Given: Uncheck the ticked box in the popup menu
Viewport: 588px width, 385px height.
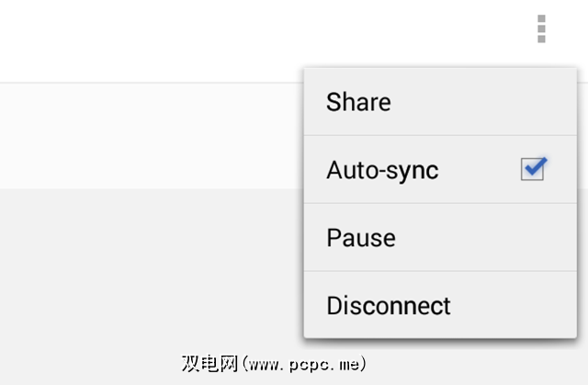Looking at the screenshot, I should [x=533, y=169].
